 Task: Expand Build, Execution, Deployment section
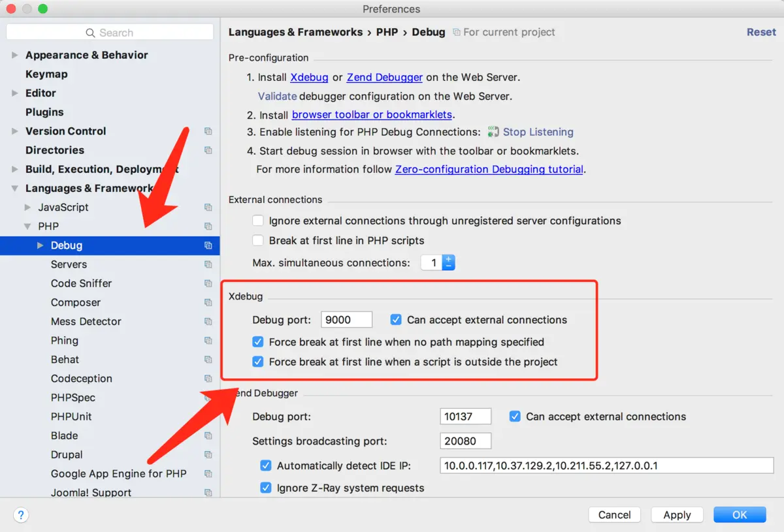[x=15, y=169]
